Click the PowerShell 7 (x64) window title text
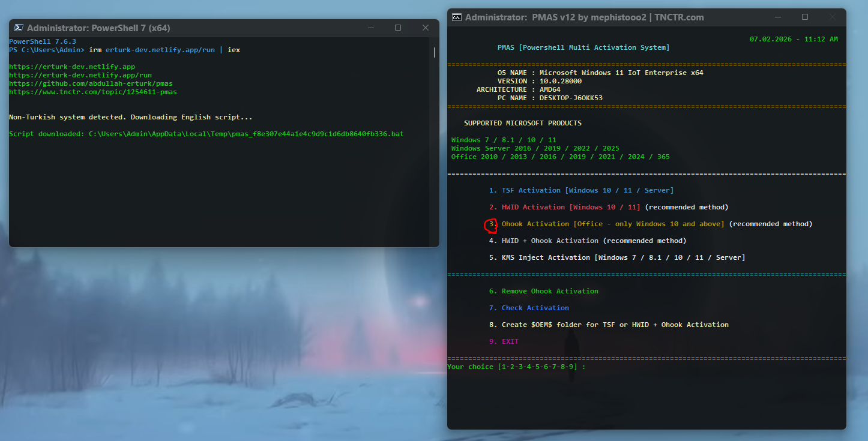The width and height of the screenshot is (868, 441). click(98, 28)
